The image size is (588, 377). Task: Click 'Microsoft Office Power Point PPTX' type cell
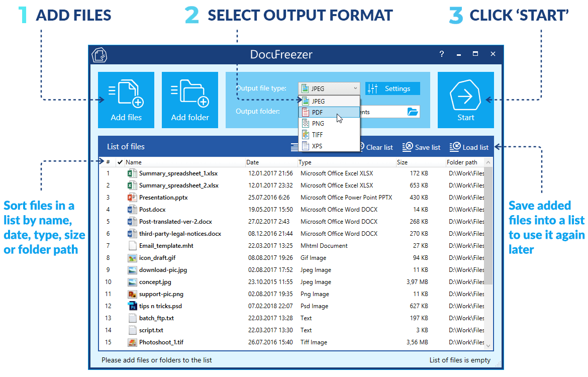[346, 198]
